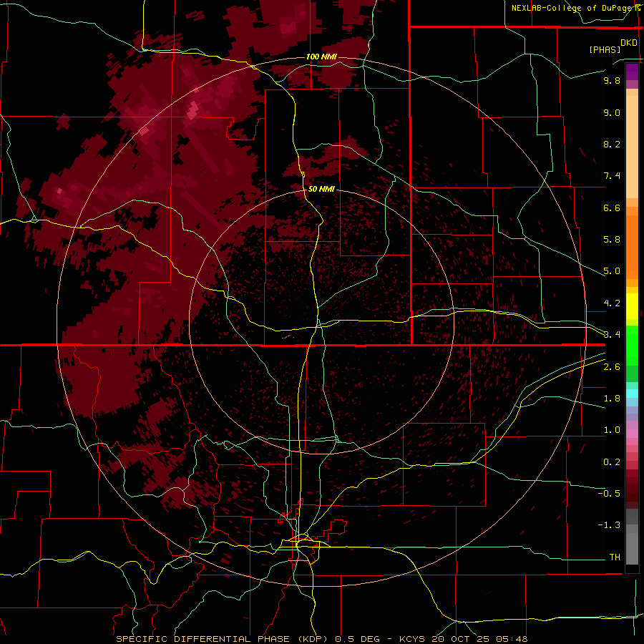This screenshot has height=644, width=644.
Task: Click the yellow segment of color bar
Action: [x=632, y=306]
